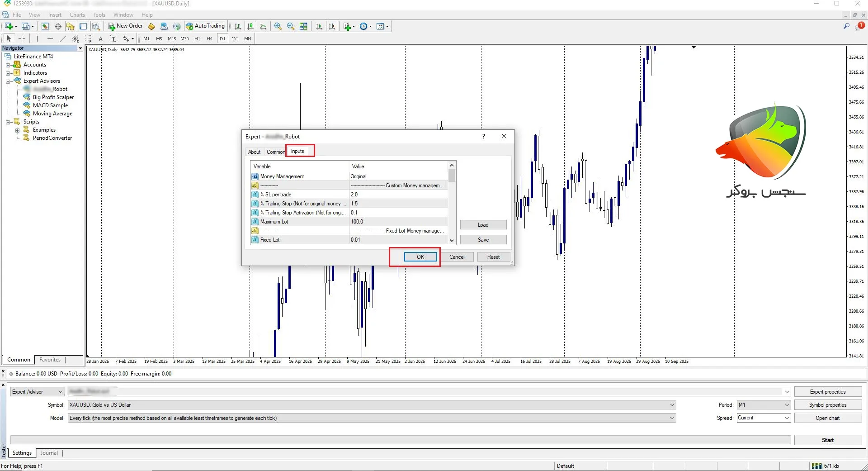
Task: Expand the Accounts tree node
Action: coord(8,65)
